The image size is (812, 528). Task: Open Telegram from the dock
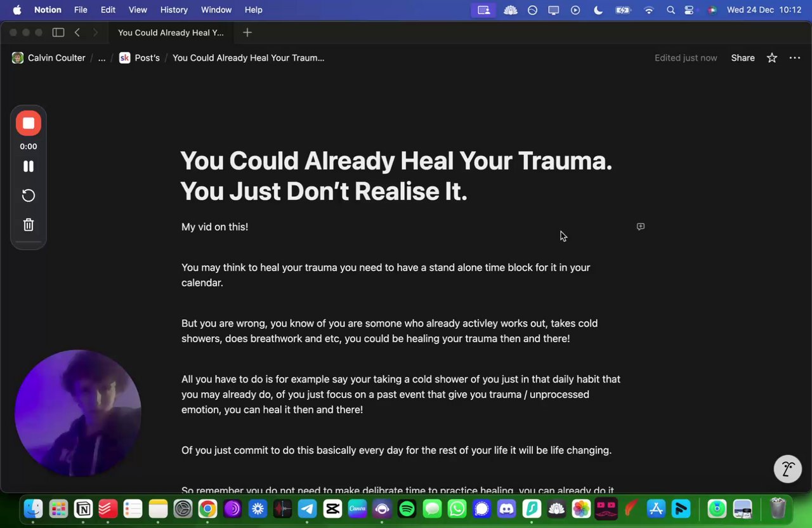tap(308, 508)
